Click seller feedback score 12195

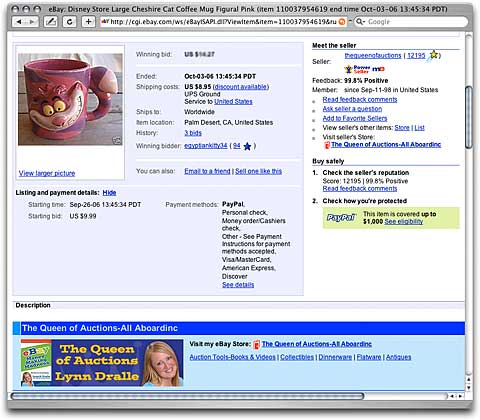pyautogui.click(x=416, y=55)
